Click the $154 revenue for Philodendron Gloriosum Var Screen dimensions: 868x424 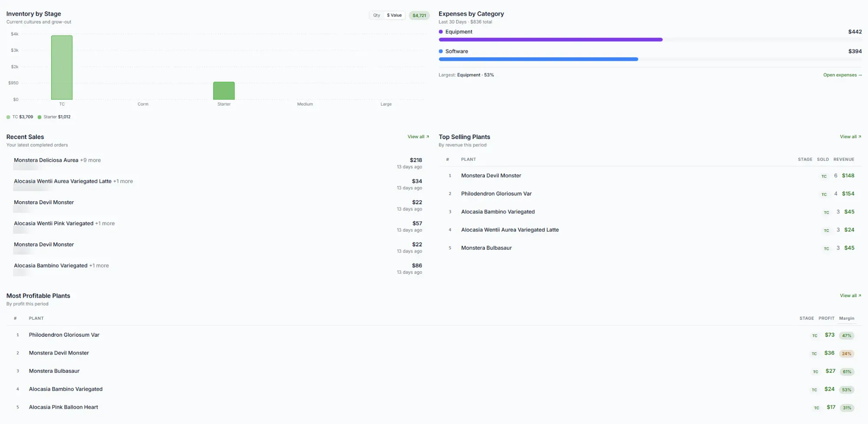point(848,194)
